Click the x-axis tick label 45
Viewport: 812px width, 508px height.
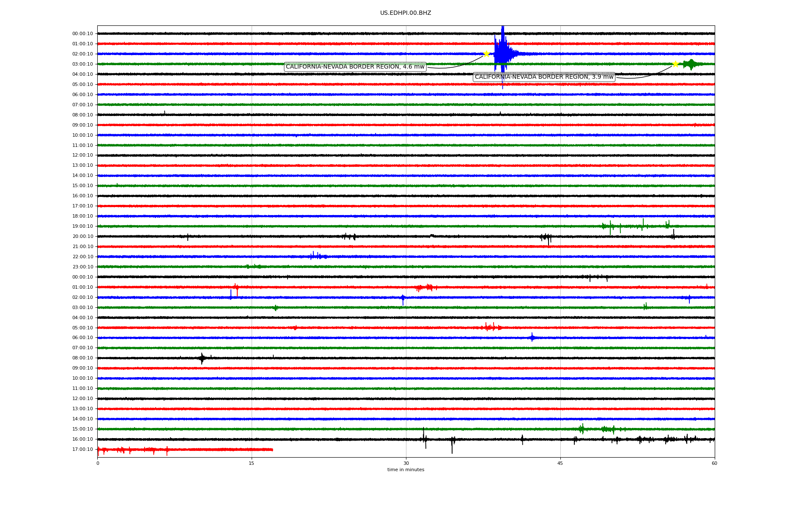tap(560, 464)
